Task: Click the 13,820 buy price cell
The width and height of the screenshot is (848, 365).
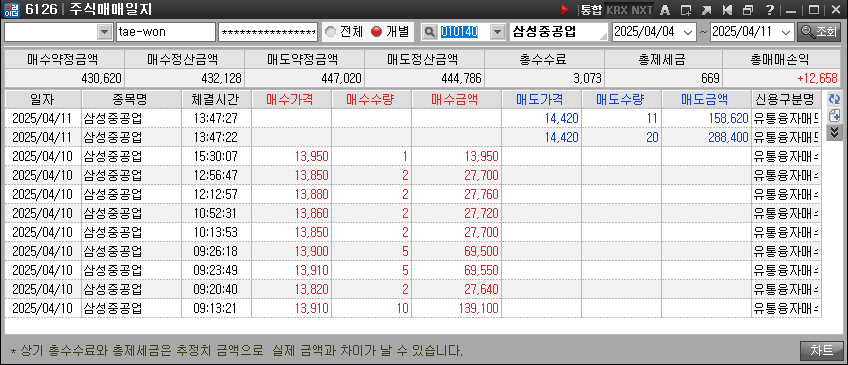Action: 292,289
